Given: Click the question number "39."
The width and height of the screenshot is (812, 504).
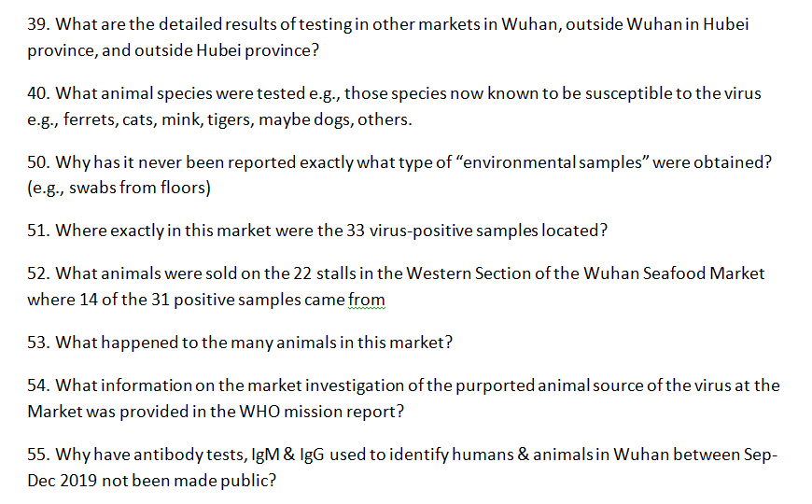Looking at the screenshot, I should (x=39, y=24).
